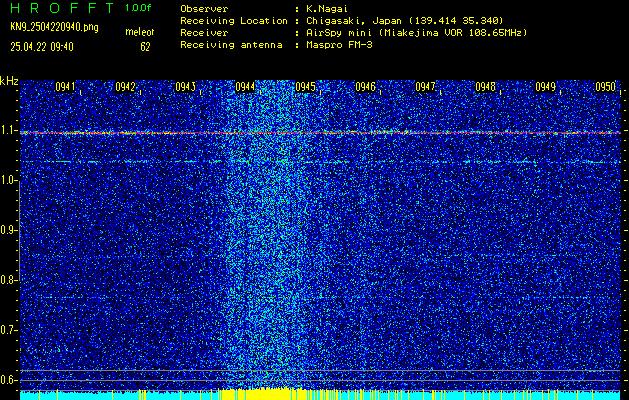Click the 0941 time marker
This screenshot has height=400, width=629.
pos(65,87)
